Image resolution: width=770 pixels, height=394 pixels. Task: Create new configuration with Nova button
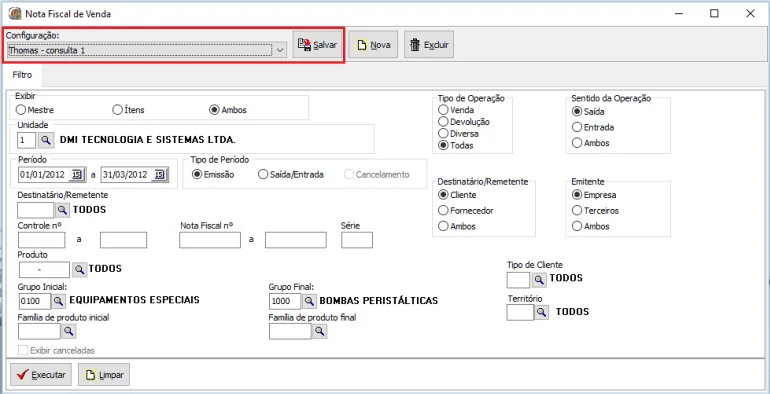(373, 45)
